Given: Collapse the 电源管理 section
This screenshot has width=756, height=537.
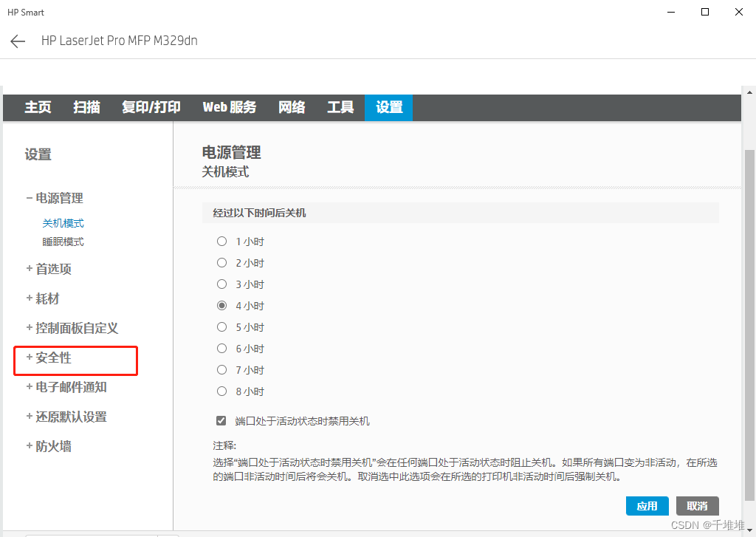Looking at the screenshot, I should click(x=55, y=198).
